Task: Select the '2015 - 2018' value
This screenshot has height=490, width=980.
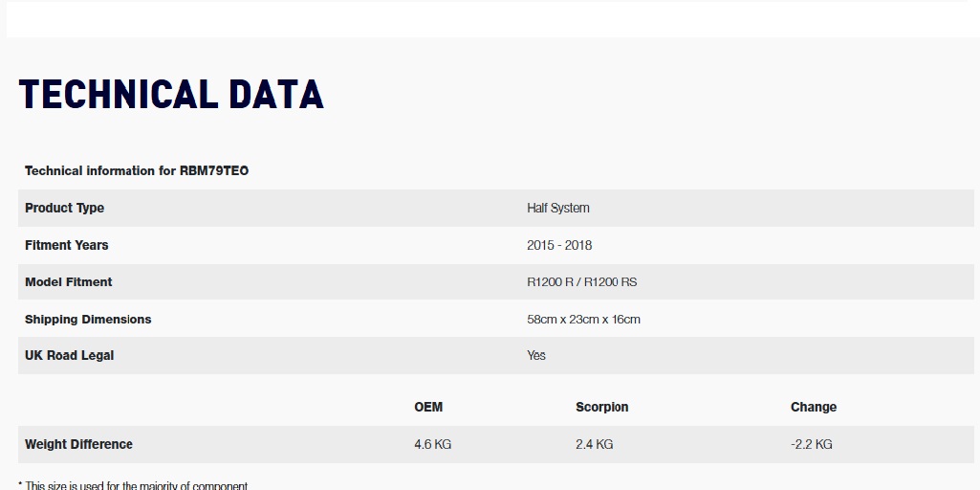Action: (x=559, y=245)
